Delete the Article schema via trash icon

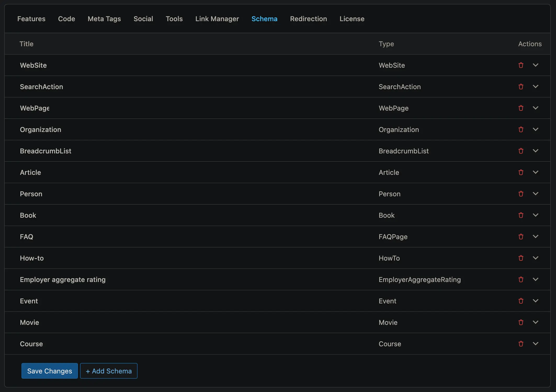521,172
